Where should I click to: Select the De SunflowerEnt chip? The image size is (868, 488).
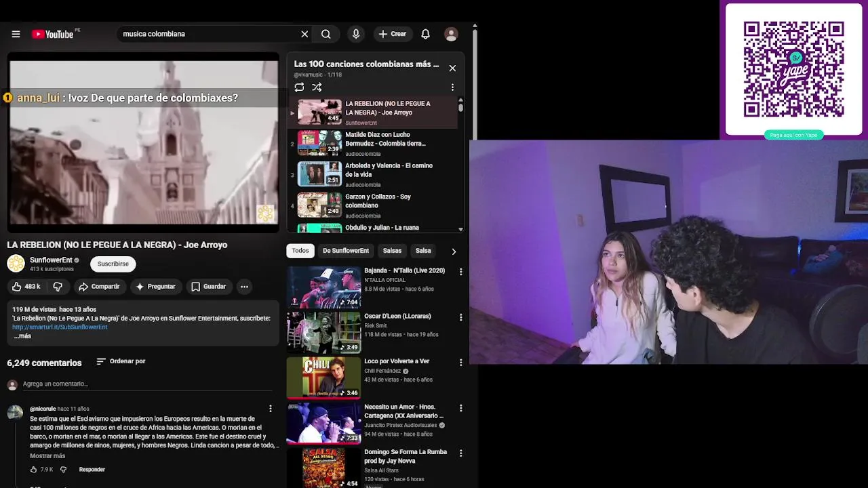point(346,251)
